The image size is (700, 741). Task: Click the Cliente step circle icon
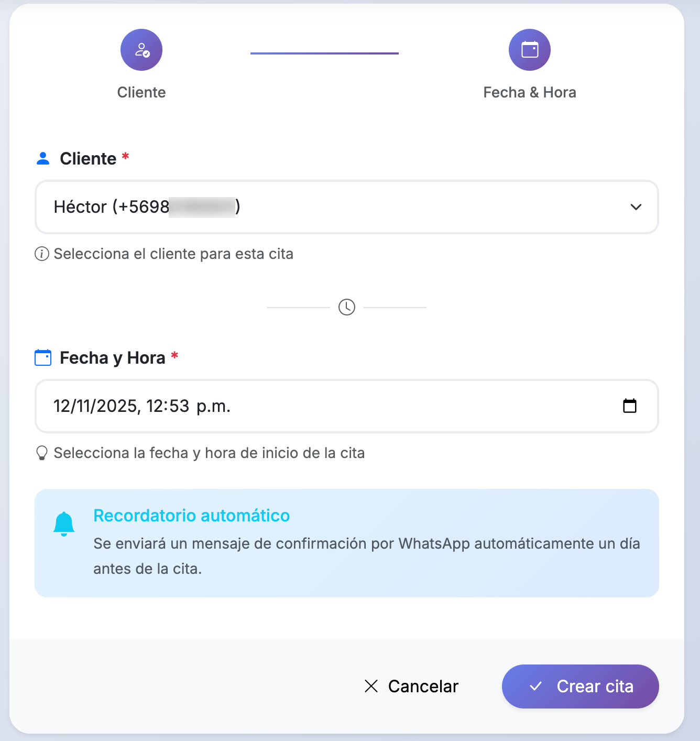coord(141,50)
